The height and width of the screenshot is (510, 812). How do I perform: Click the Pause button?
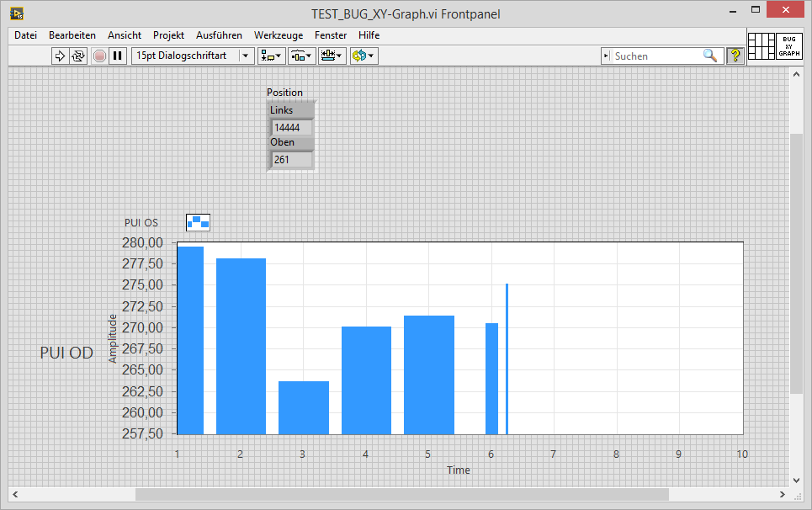tap(118, 56)
